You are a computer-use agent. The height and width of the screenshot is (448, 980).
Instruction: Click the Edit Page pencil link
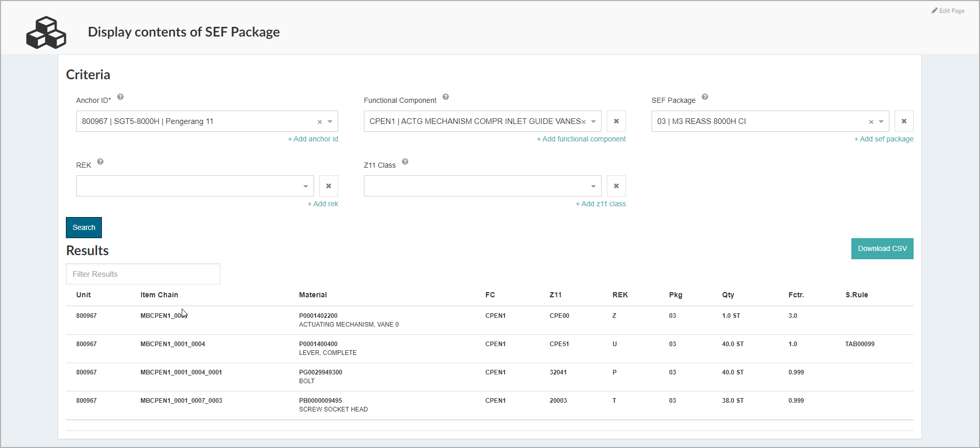tap(948, 11)
